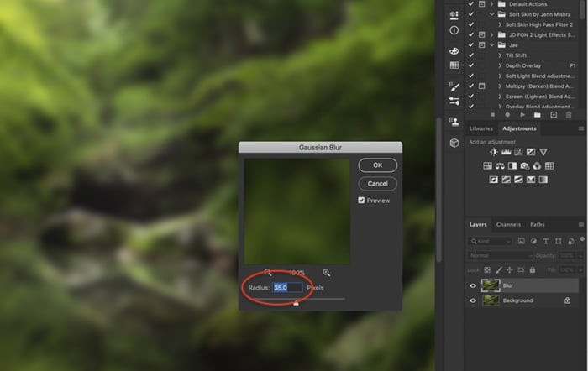Collapse the Jae action set

coord(491,45)
